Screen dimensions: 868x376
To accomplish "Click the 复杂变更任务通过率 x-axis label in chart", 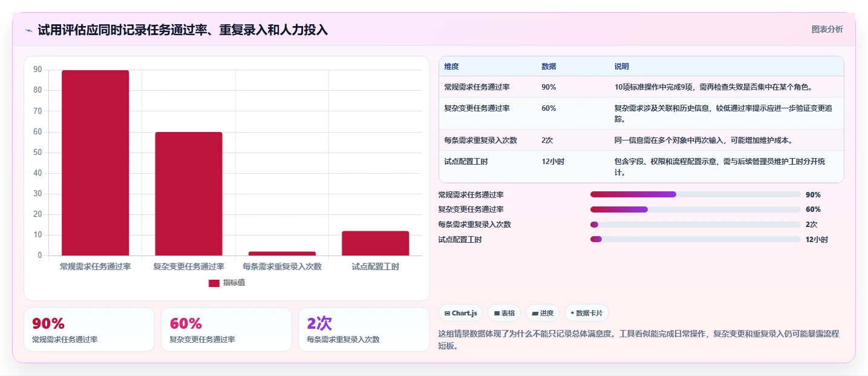I will click(189, 266).
